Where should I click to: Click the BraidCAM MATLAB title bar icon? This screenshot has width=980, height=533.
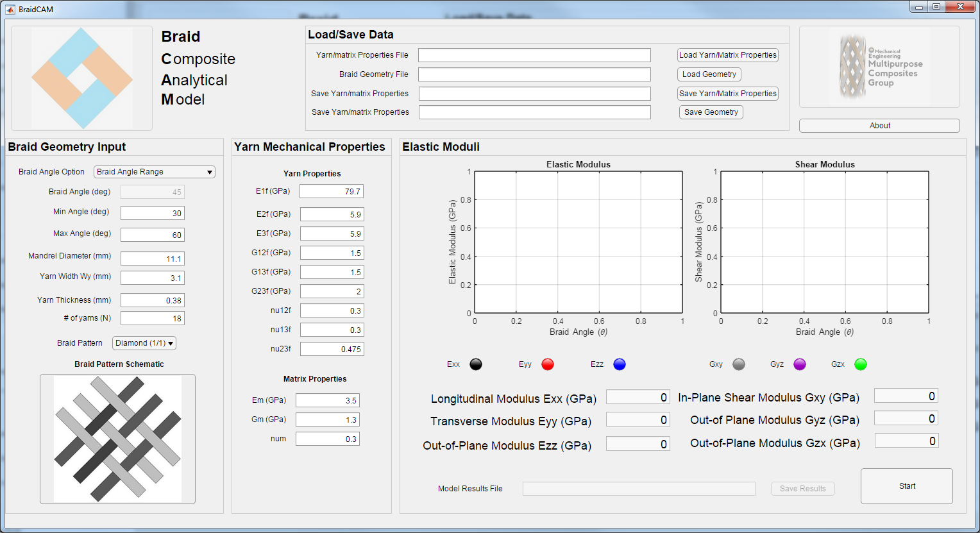coord(10,10)
